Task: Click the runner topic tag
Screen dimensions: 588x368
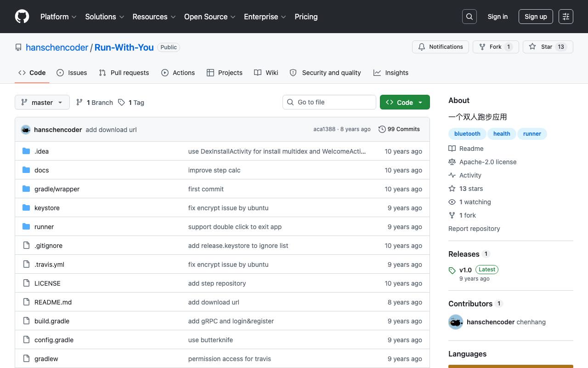Action: pyautogui.click(x=532, y=134)
